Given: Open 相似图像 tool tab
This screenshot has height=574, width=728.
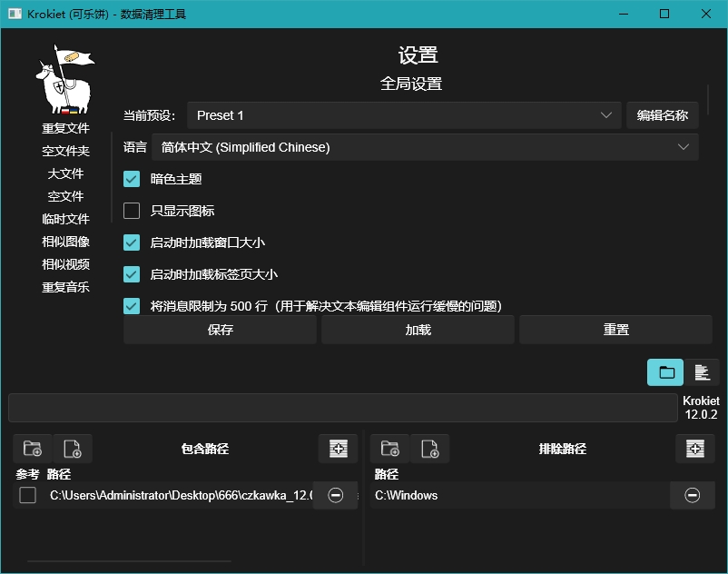Looking at the screenshot, I should (x=65, y=242).
